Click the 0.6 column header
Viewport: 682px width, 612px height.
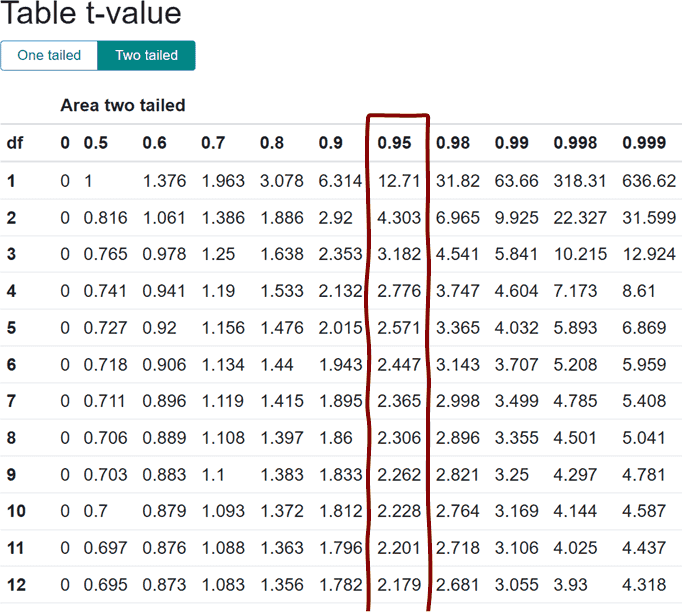click(154, 143)
